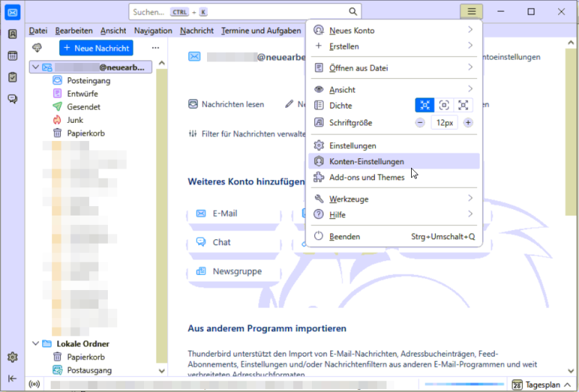579x392 pixels.
Task: Open Datei menu in menu bar
Action: click(38, 30)
